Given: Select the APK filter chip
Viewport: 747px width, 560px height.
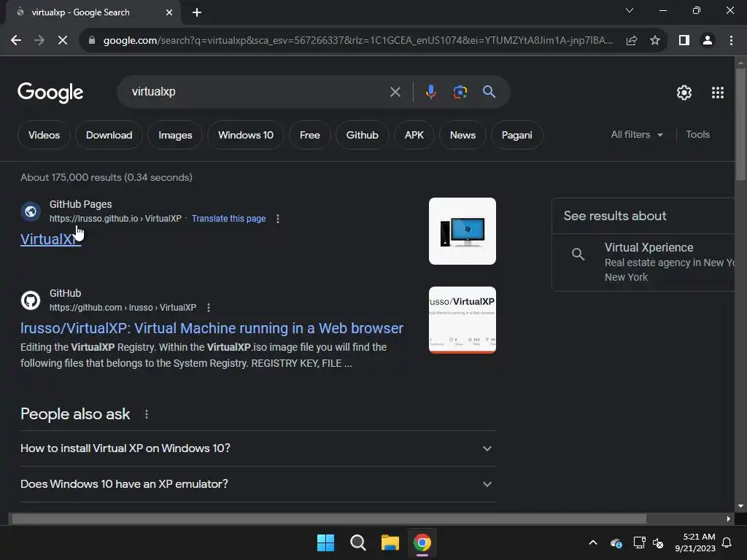Looking at the screenshot, I should 414,135.
